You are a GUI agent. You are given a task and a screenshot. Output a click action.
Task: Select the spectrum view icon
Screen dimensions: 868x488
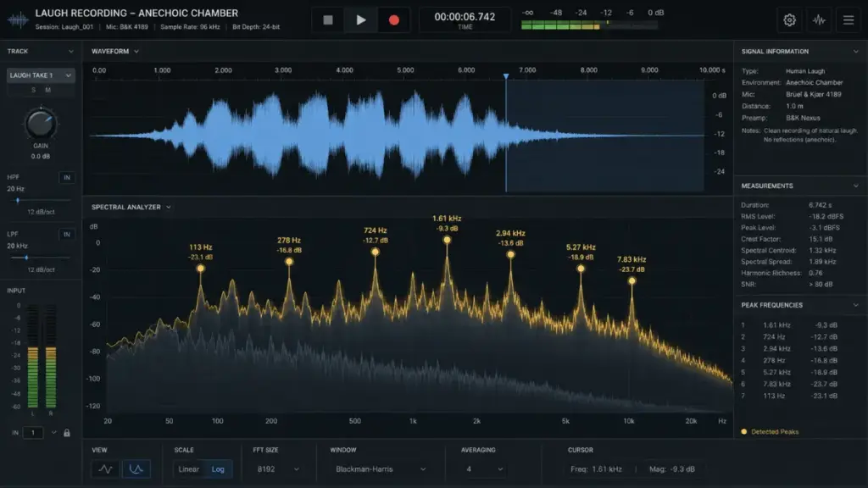[136, 469]
